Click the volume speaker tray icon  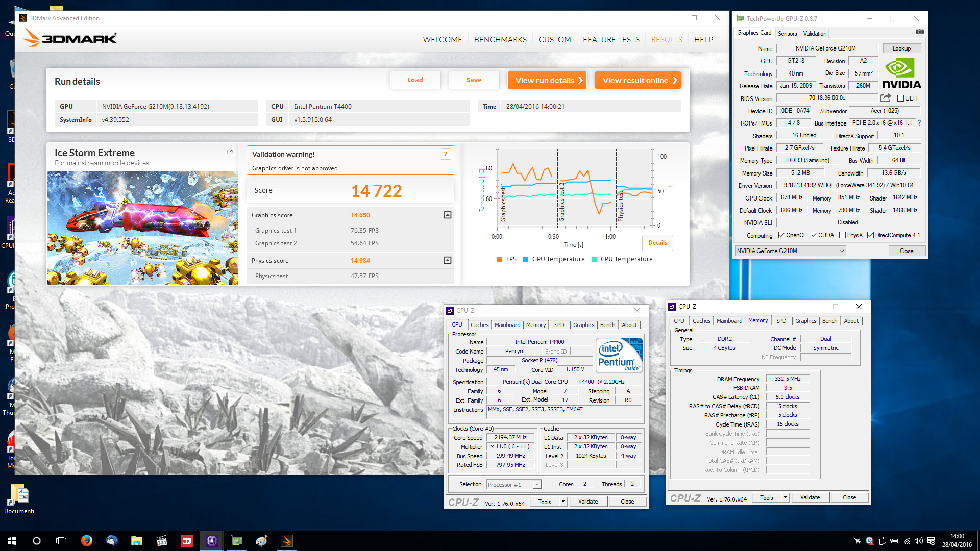(919, 541)
